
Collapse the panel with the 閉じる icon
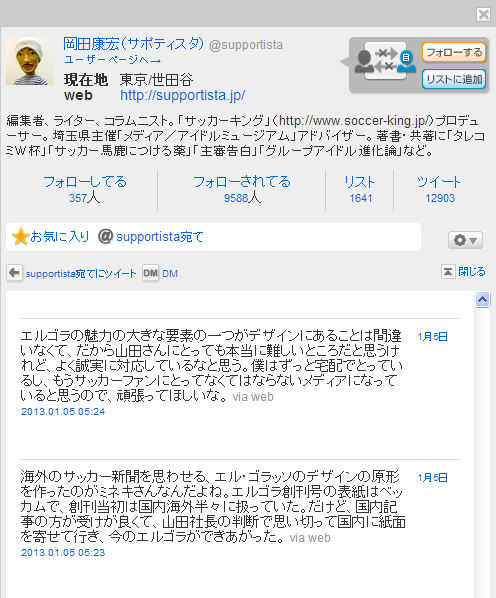pos(448,272)
